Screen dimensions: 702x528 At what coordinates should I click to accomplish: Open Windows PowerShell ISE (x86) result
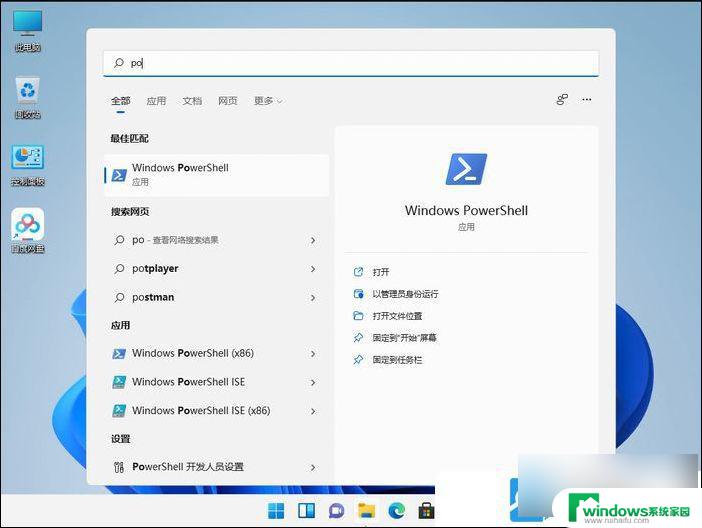click(217, 411)
